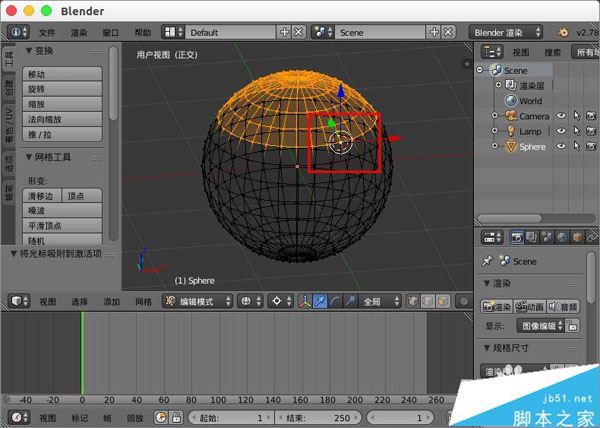Viewport: 600px width, 428px height.
Task: Expand the Sphere item in outliner
Action: [x=495, y=146]
